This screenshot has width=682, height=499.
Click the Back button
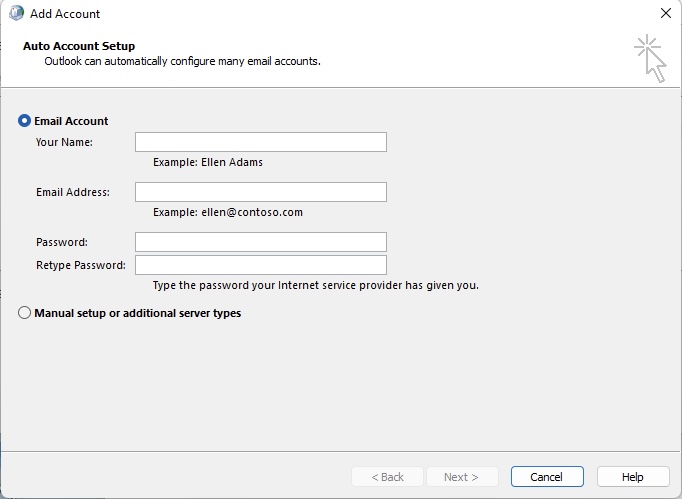pyautogui.click(x=387, y=477)
